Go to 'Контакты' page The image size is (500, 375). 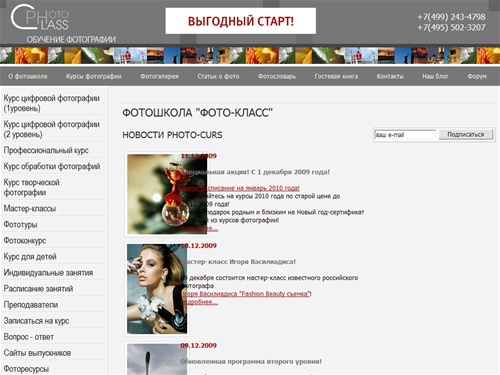coord(390,76)
